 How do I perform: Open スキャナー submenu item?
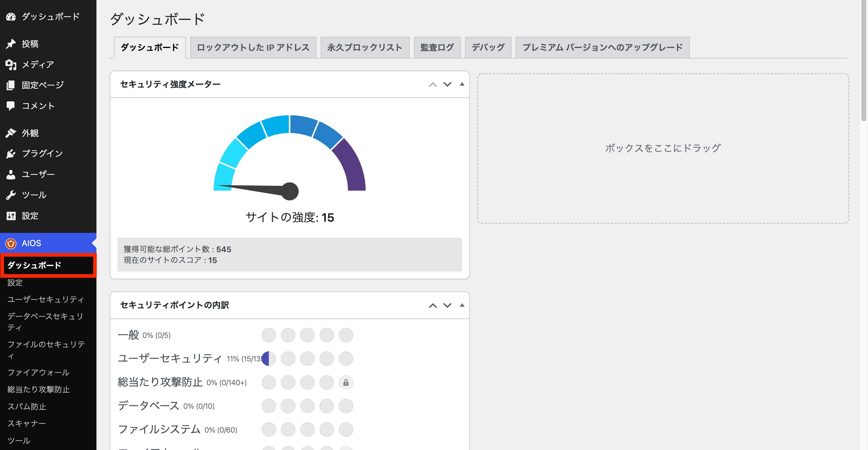27,423
